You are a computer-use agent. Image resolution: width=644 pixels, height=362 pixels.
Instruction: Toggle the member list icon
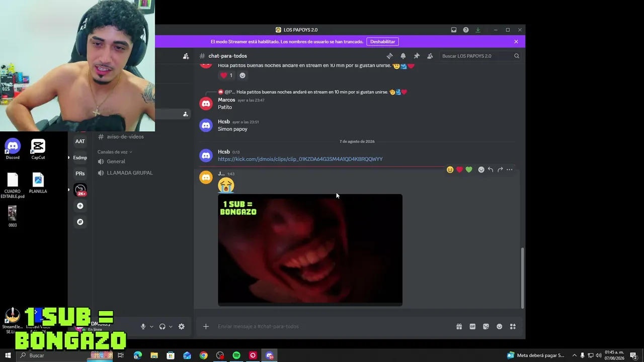point(430,56)
